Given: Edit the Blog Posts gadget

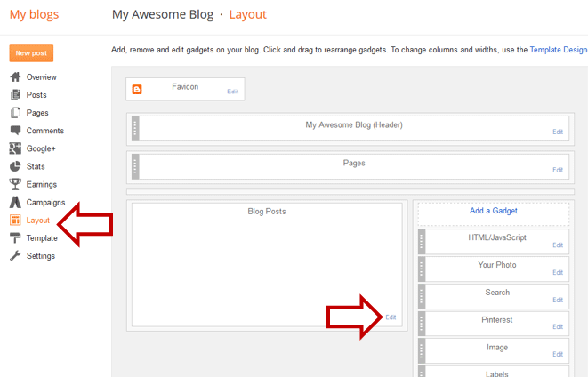Looking at the screenshot, I should pos(391,317).
